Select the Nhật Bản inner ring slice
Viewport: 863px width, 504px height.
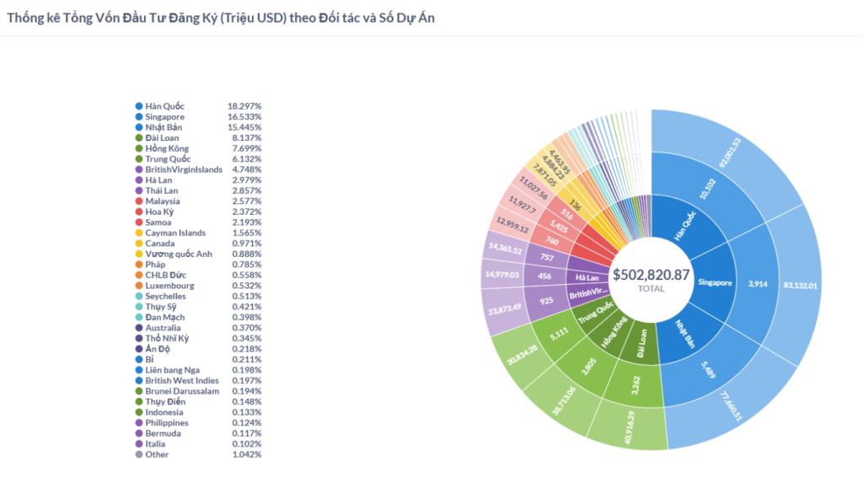coord(686,335)
